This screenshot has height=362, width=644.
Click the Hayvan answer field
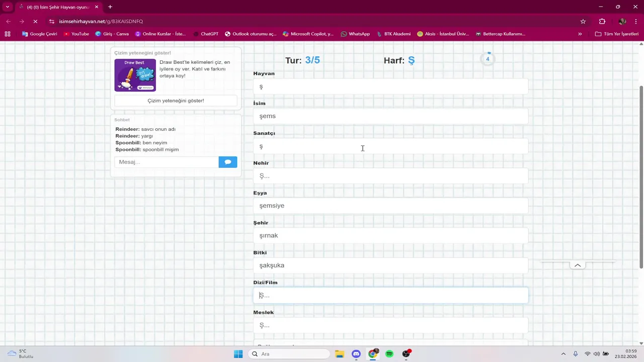390,86
